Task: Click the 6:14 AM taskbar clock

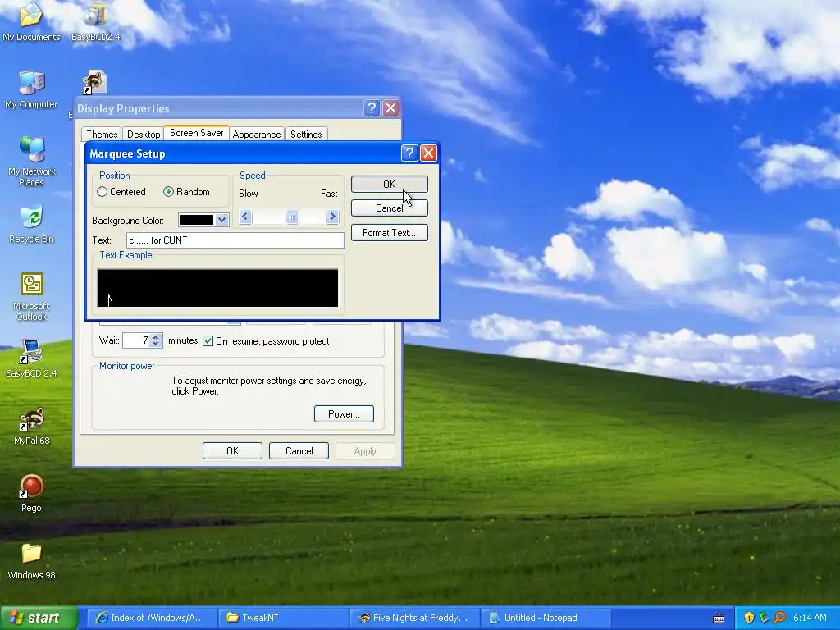Action: pos(810,618)
